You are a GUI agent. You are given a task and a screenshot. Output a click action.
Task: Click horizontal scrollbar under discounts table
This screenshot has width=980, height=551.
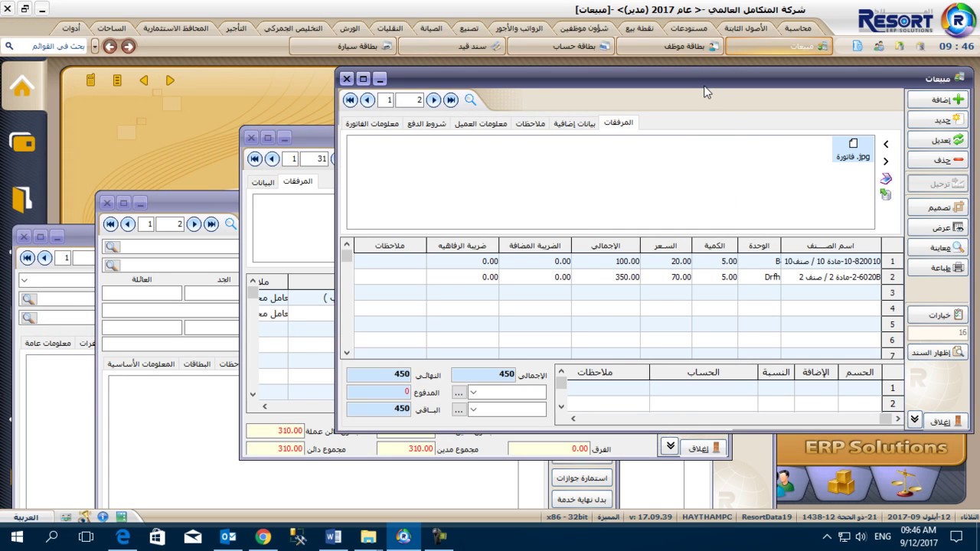click(735, 419)
